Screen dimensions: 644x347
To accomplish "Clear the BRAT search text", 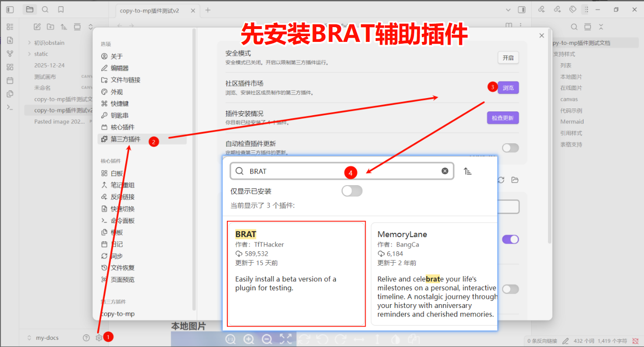I will (445, 171).
